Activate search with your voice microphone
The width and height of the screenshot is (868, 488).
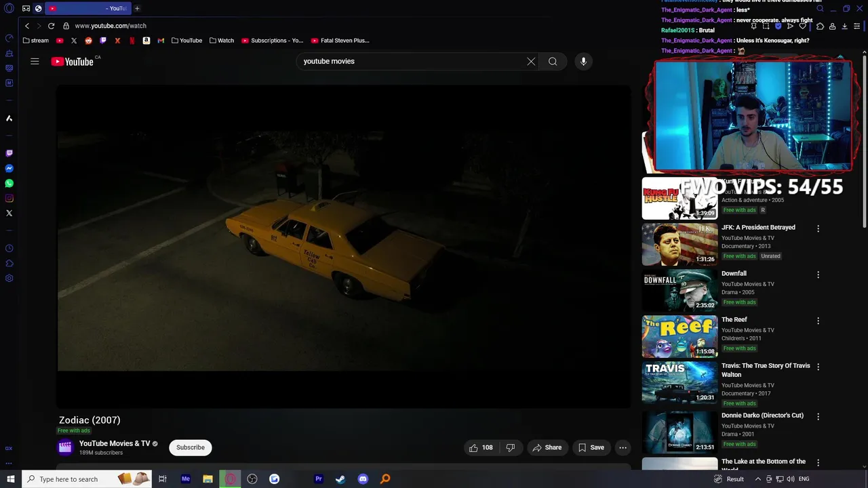(583, 61)
